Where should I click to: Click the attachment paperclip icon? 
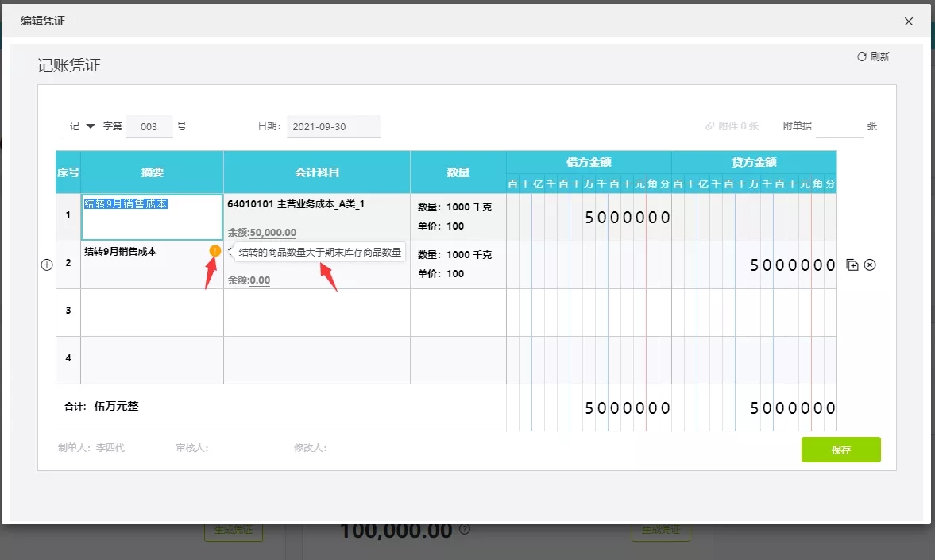point(709,126)
